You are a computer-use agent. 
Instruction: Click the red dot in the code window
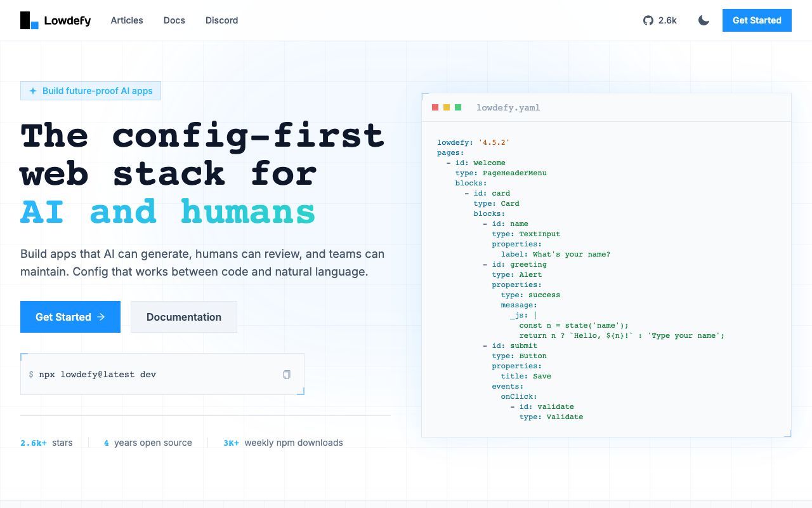pos(435,107)
